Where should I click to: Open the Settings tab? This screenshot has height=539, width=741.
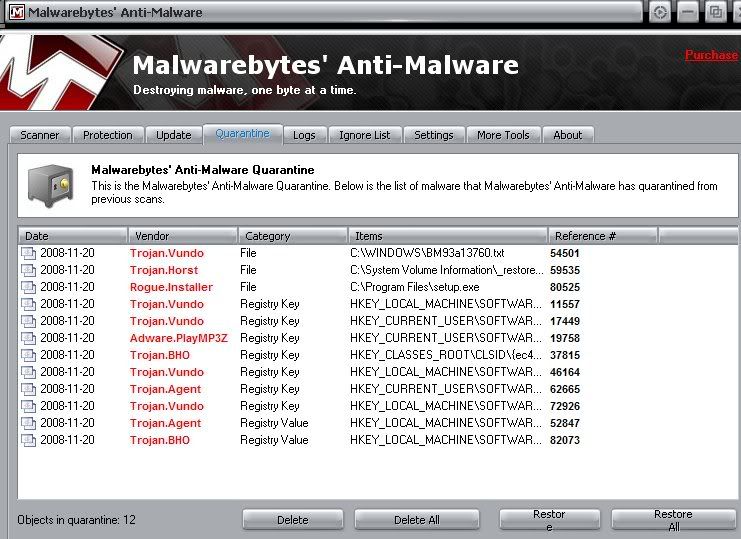434,135
